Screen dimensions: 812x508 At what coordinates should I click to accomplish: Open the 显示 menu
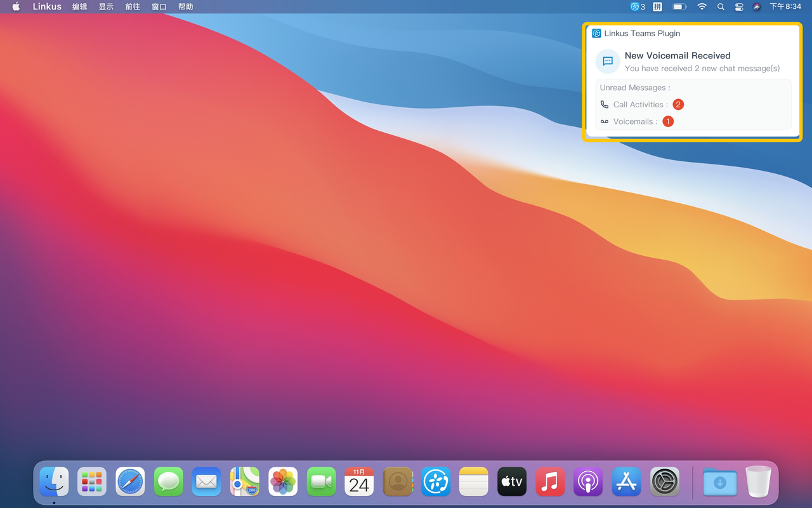[106, 6]
